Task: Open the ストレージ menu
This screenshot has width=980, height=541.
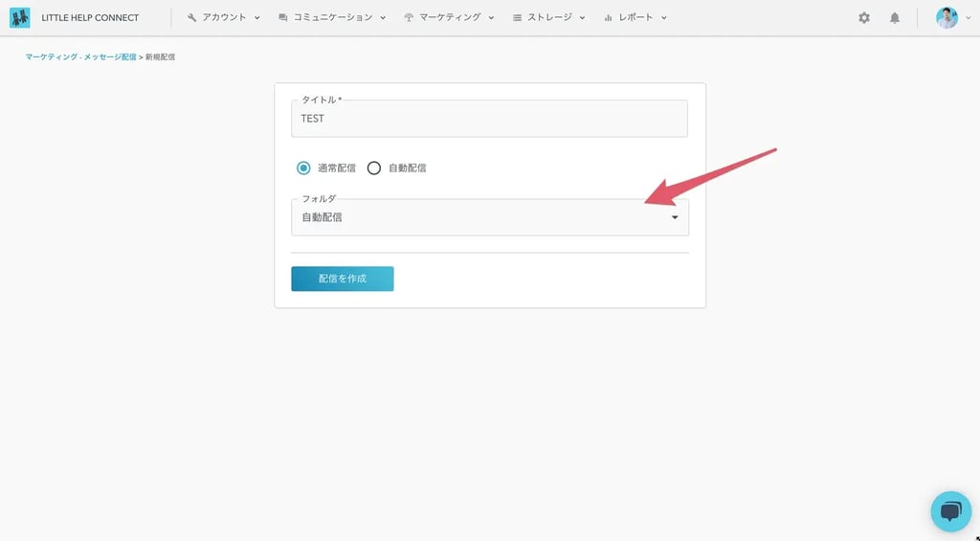Action: click(x=548, y=17)
